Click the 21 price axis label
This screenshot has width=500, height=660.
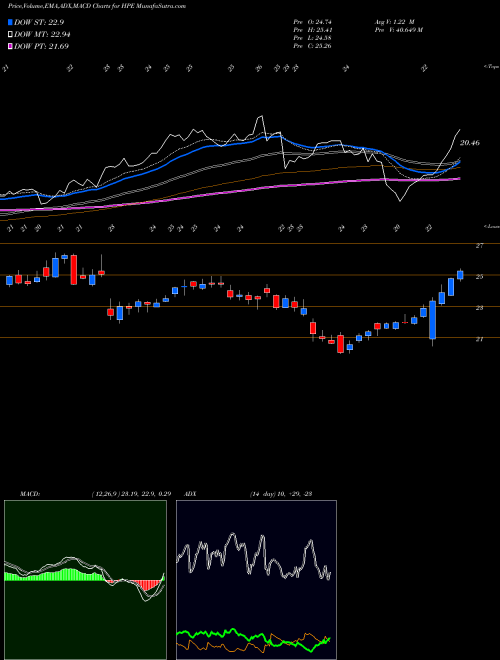tap(479, 339)
